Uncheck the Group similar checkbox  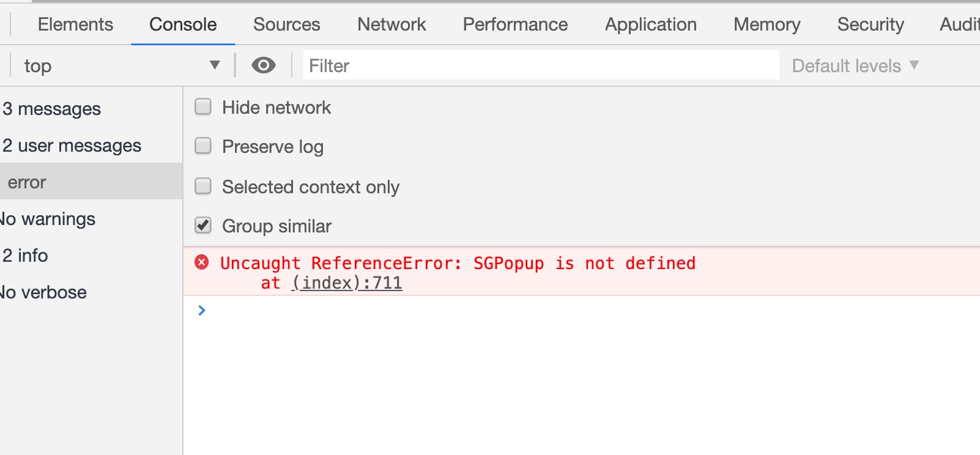203,225
